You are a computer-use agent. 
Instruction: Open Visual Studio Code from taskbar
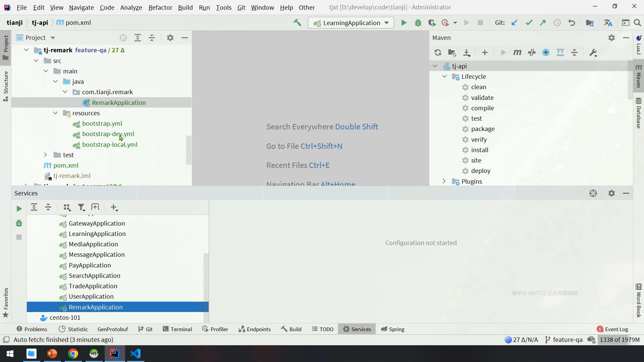click(x=136, y=354)
